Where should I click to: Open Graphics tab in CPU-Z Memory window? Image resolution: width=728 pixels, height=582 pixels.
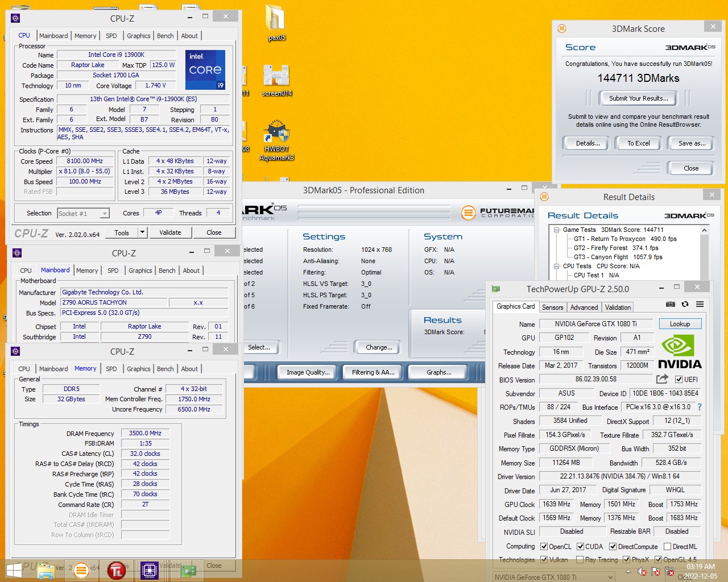(x=139, y=369)
